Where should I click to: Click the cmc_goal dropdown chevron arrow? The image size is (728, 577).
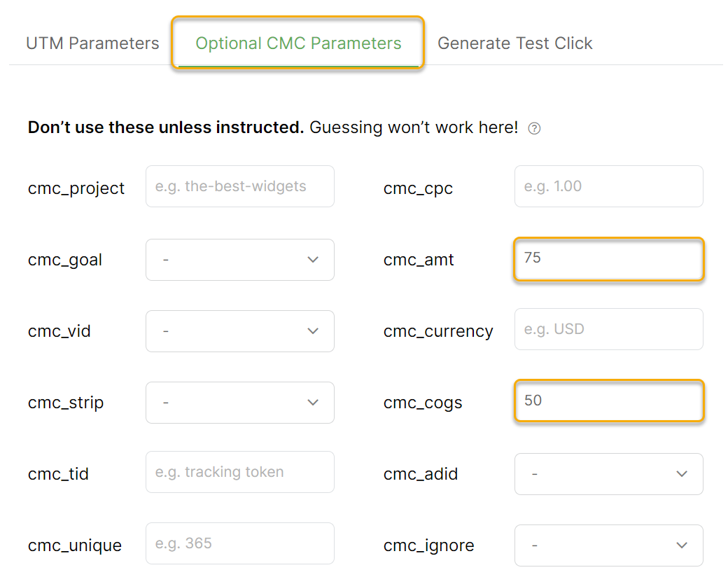[x=313, y=260]
